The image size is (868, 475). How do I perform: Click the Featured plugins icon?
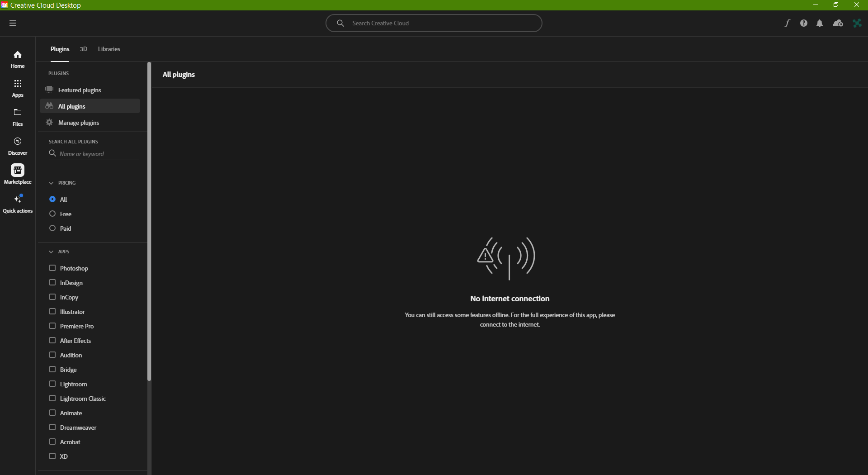(49, 90)
